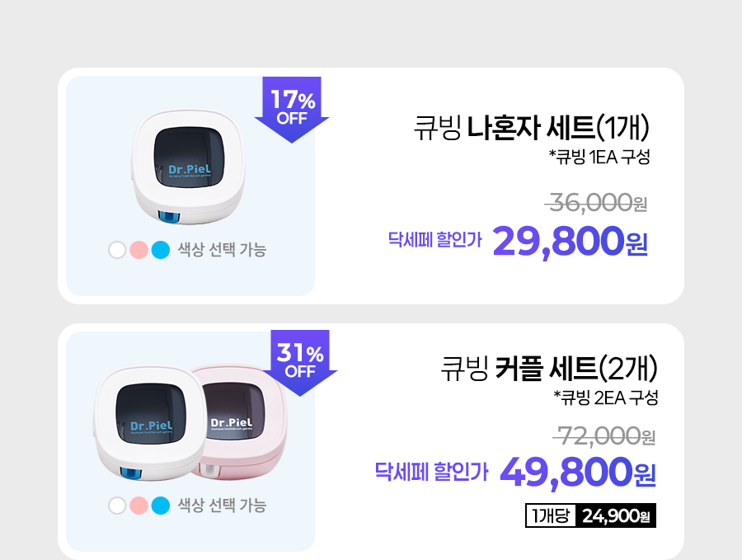The width and height of the screenshot is (742, 560).
Task: Click the 1개당 24,900원 per-unit label
Action: (x=590, y=517)
